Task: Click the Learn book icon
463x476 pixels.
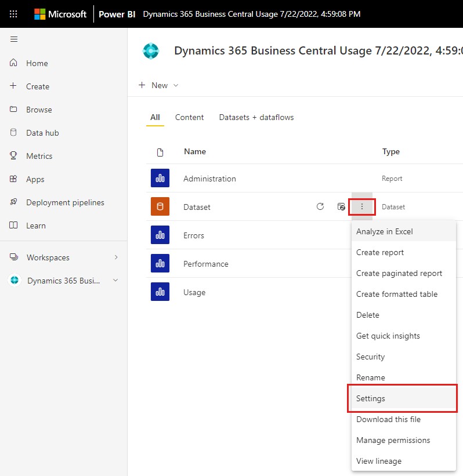Action: [x=13, y=226]
